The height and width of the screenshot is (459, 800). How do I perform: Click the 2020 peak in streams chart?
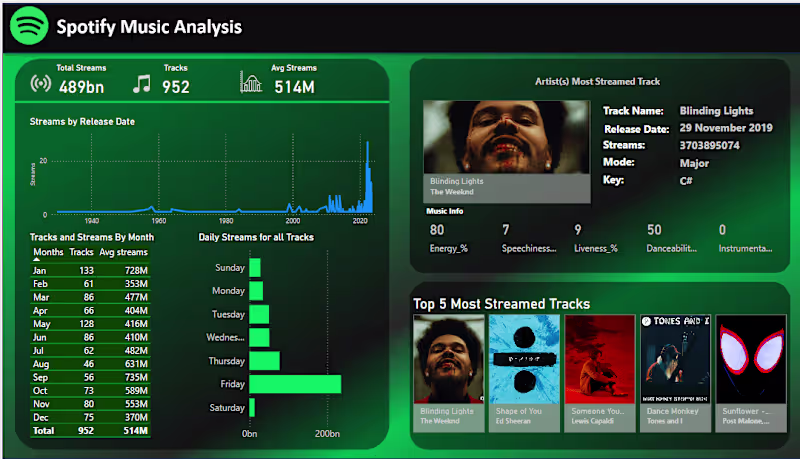click(367, 176)
